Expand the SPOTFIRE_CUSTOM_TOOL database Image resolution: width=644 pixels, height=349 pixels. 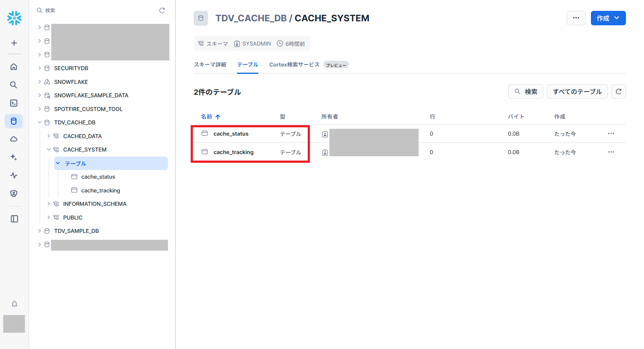pyautogui.click(x=40, y=109)
